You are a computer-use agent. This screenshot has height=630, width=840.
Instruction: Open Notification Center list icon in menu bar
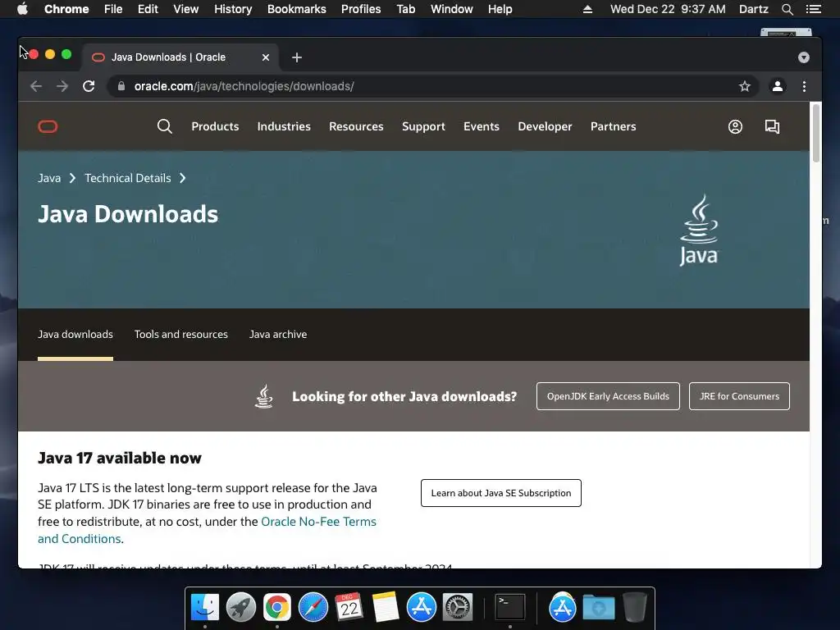coord(813,9)
